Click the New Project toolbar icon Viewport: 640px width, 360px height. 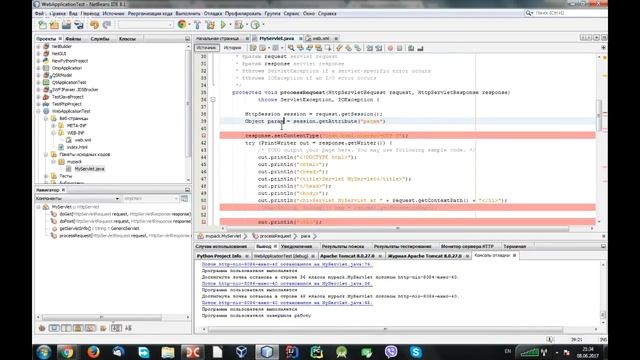coord(54,25)
